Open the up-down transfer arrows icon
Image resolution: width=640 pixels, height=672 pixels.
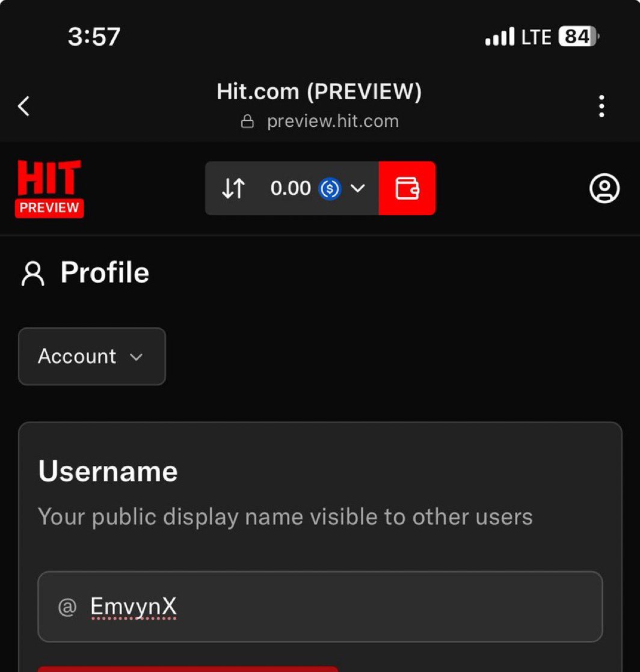click(233, 188)
